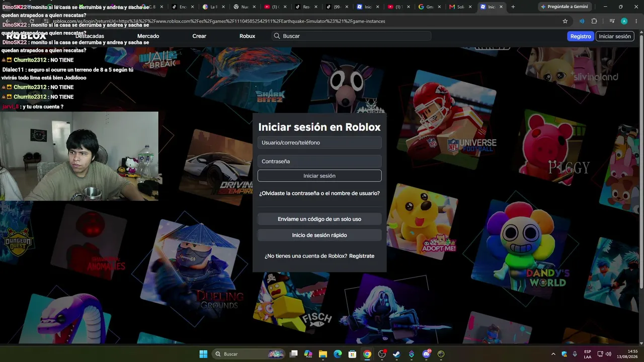Open the Mercado section

(x=148, y=36)
